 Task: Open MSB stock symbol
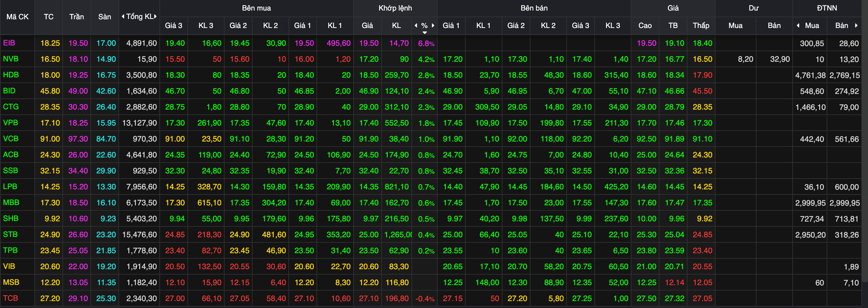11,282
